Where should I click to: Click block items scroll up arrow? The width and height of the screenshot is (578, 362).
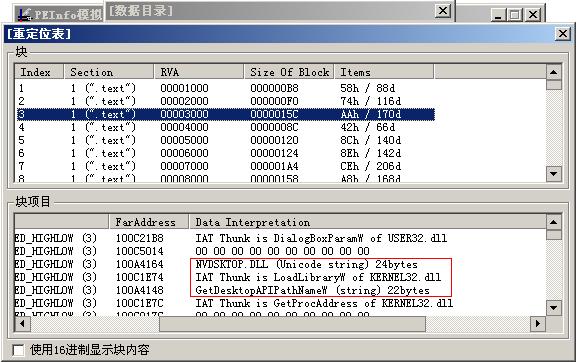pos(553,222)
